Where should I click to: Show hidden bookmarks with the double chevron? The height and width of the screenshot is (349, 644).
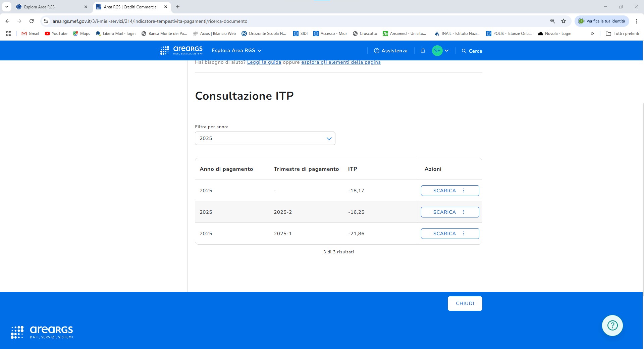pyautogui.click(x=592, y=34)
